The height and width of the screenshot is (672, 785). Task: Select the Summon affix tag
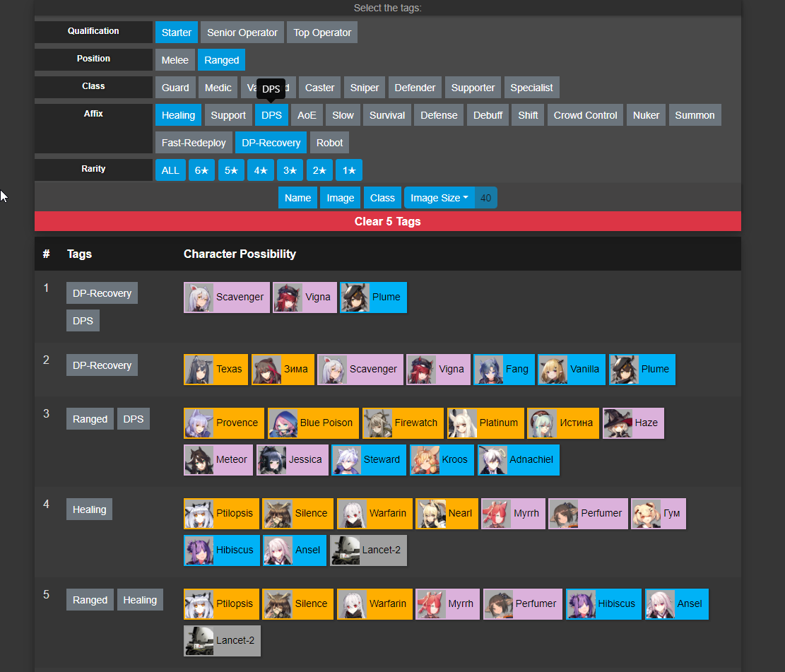pos(695,115)
